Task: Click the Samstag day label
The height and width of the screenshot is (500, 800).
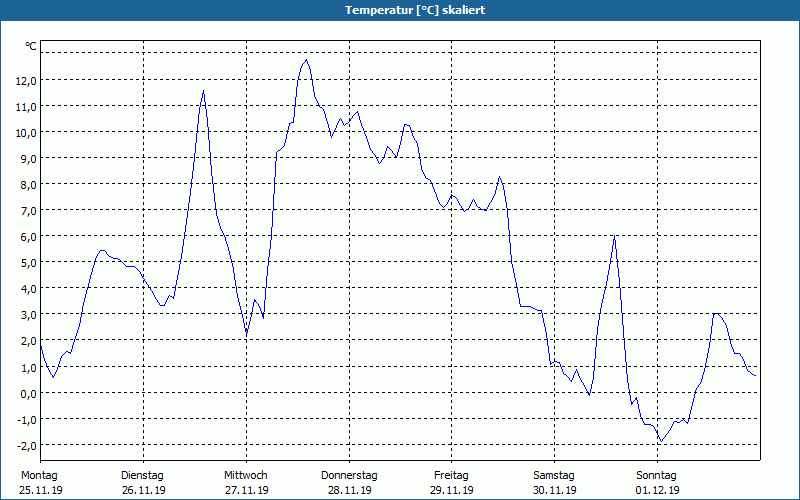Action: coord(554,476)
